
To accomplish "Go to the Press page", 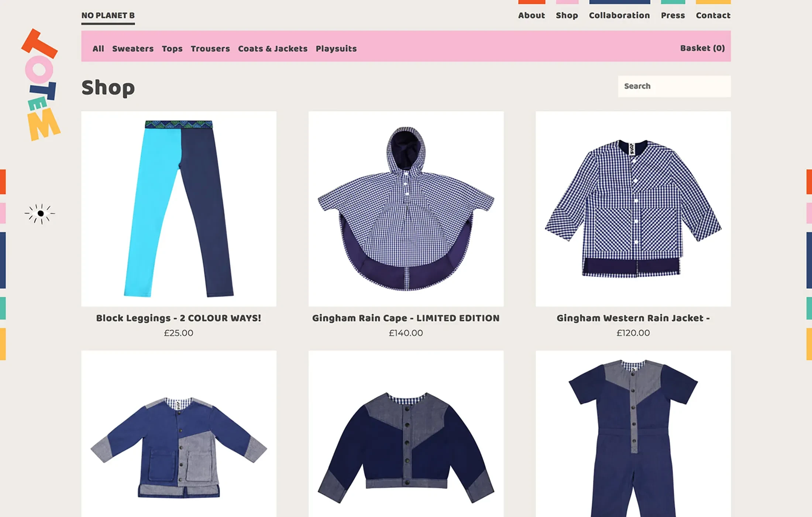I will tap(672, 15).
